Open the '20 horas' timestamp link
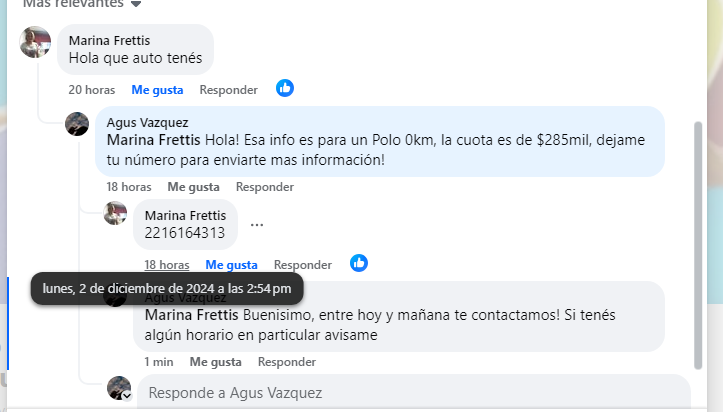Screen dimensions: 723x412 pyautogui.click(x=91, y=90)
